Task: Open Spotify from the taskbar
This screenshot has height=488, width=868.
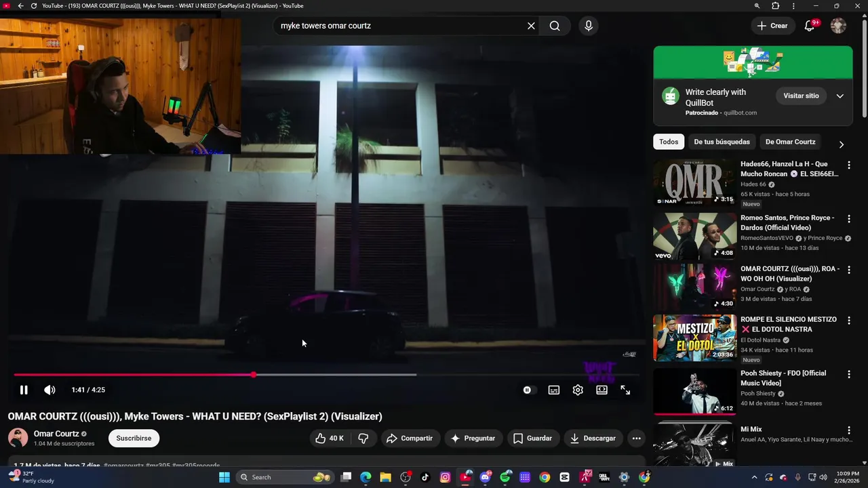Action: 505,477
